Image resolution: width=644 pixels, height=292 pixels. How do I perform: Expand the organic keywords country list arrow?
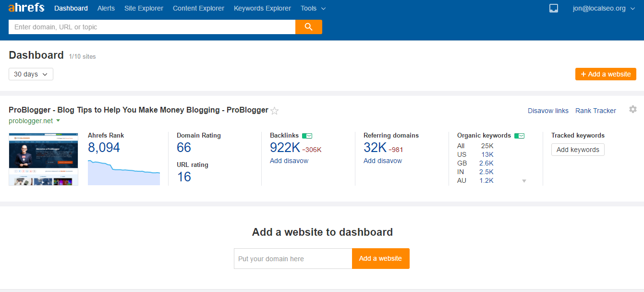(x=524, y=181)
